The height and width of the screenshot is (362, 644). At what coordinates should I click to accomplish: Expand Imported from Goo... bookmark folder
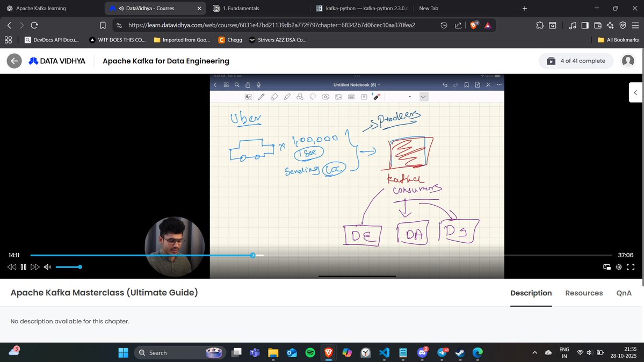tap(182, 40)
